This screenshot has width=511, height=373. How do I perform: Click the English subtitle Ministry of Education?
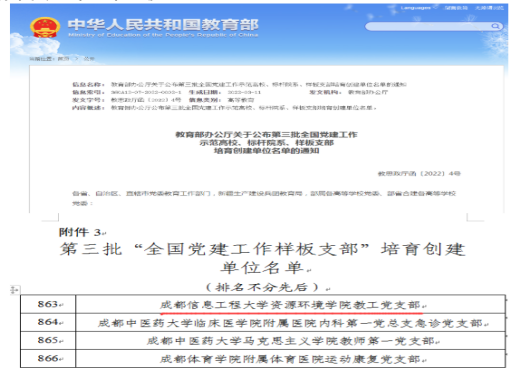click(x=163, y=35)
